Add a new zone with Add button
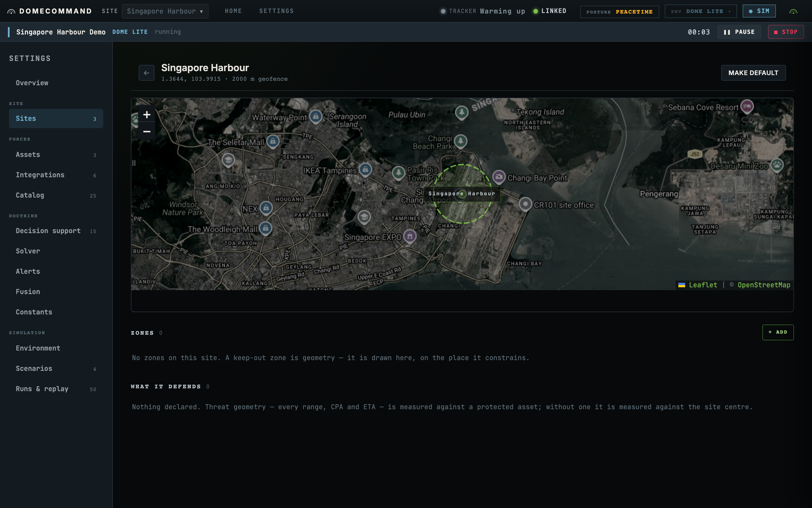Screen dimensions: 812x508 coord(778,332)
